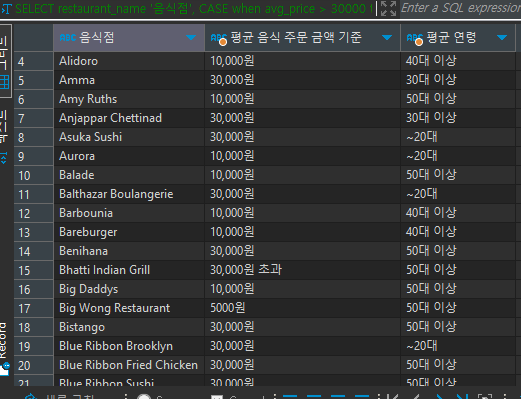
Task: Click the ABC type icon of 평균 음식 주문 금액 기준
Action: [x=219, y=38]
